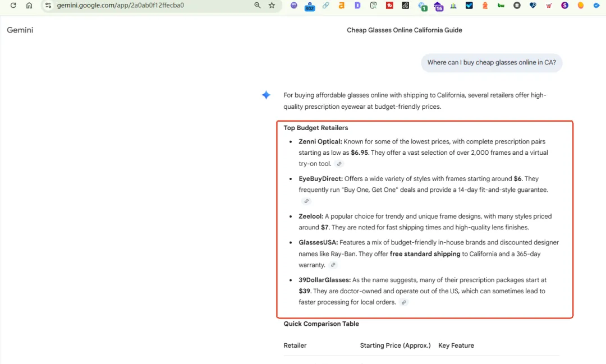
Task: Open the red 'w' cart extension
Action: pyautogui.click(x=549, y=6)
